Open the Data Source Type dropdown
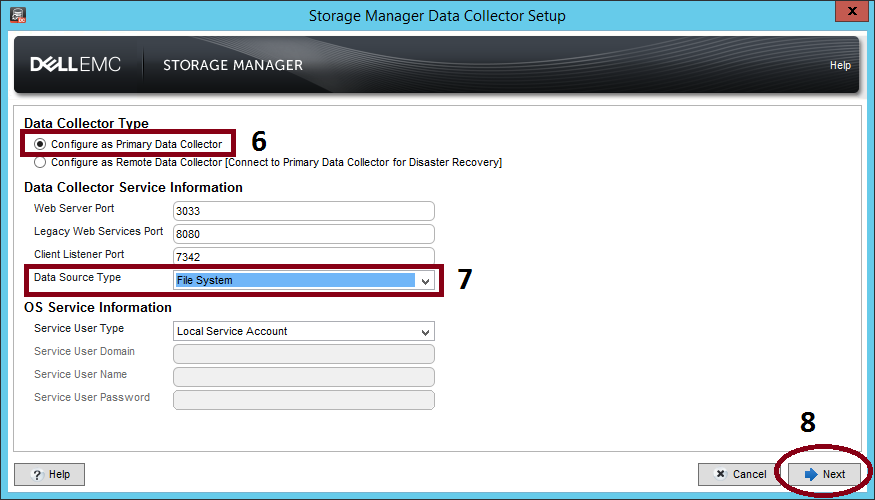This screenshot has width=875, height=500. (426, 281)
